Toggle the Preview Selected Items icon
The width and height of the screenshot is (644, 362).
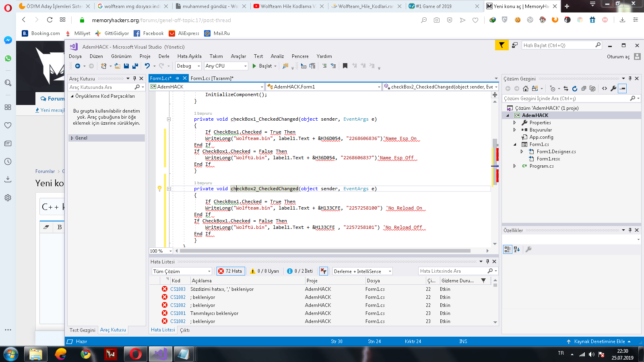pyautogui.click(x=622, y=88)
